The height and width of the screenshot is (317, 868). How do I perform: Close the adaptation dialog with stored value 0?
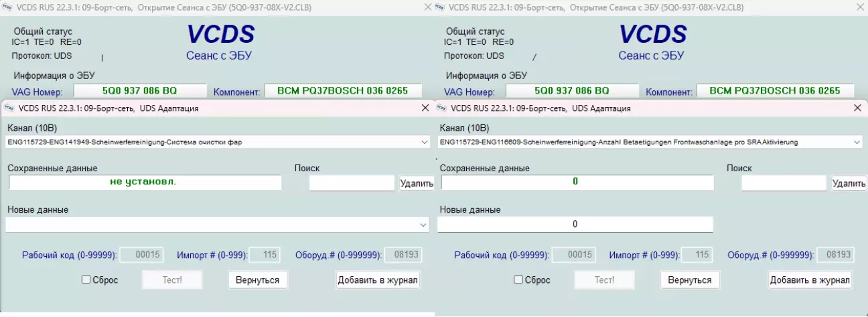point(857,108)
